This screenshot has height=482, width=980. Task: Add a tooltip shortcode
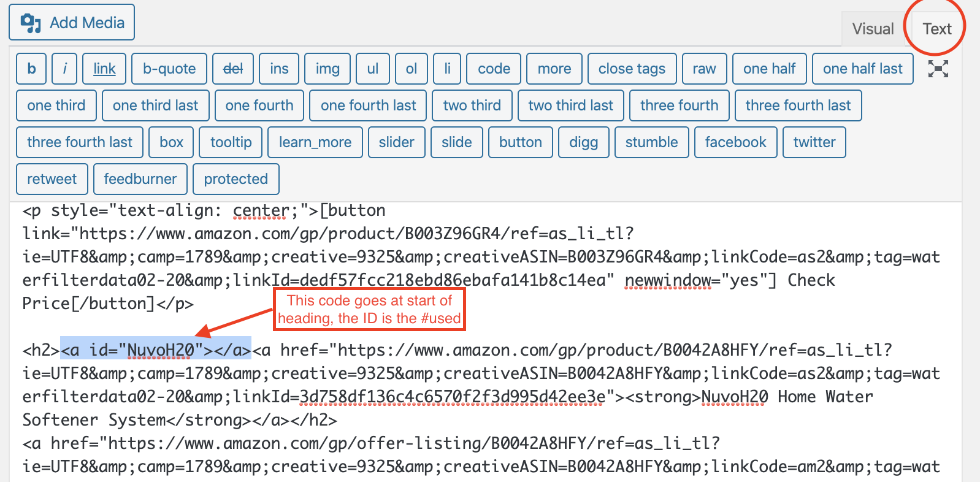tap(231, 142)
